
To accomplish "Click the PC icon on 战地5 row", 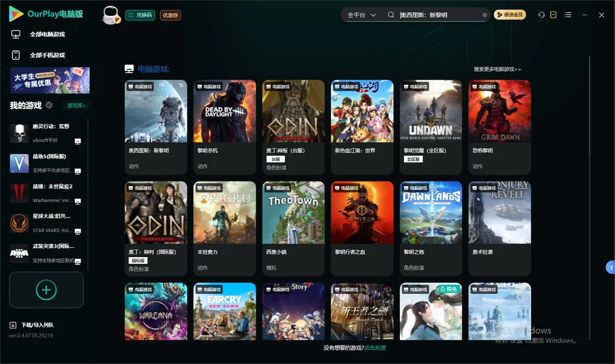I will click(x=77, y=172).
